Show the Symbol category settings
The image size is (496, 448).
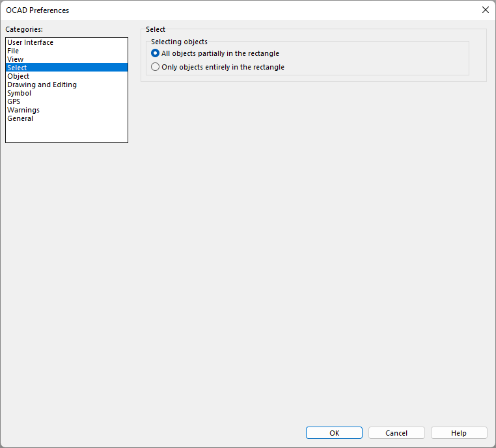point(67,93)
